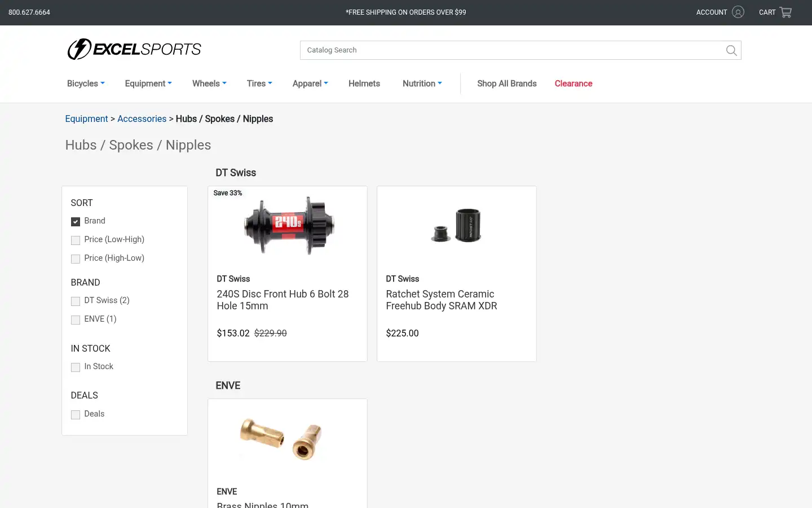The image size is (812, 508).
Task: Open the account user icon
Action: [738, 12]
